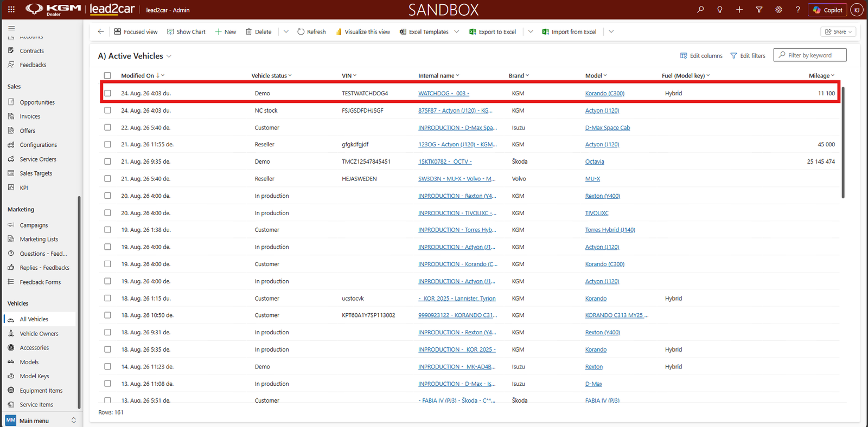
Task: Go back with the left arrow
Action: tap(101, 31)
